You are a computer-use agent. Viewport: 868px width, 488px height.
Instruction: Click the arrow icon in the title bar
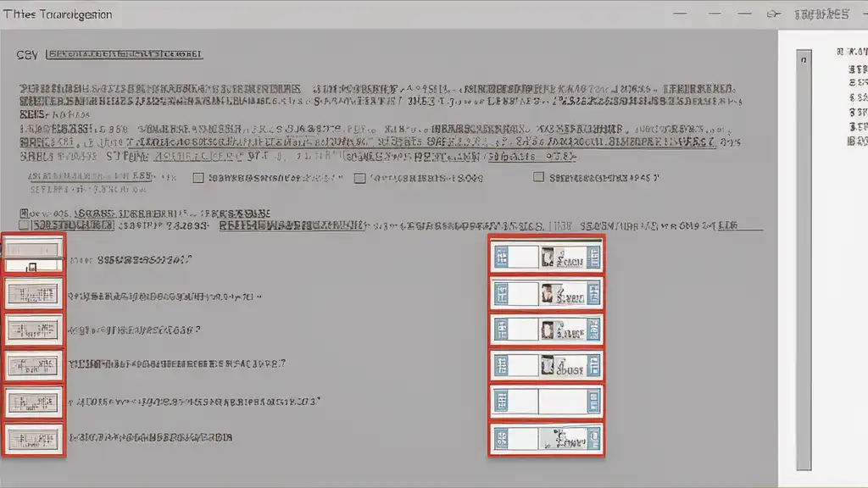(773, 14)
